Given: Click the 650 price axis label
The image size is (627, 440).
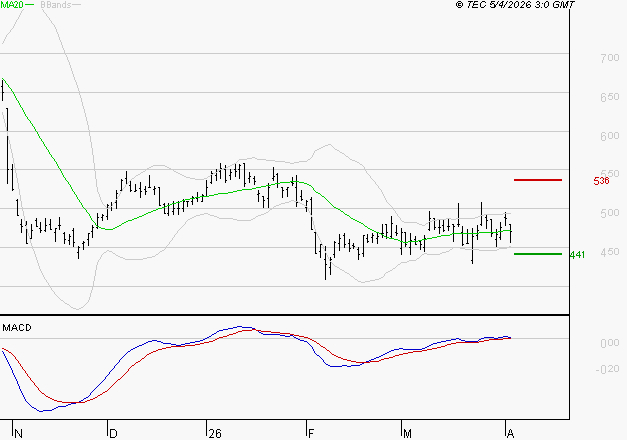Looking at the screenshot, I should [x=609, y=97].
